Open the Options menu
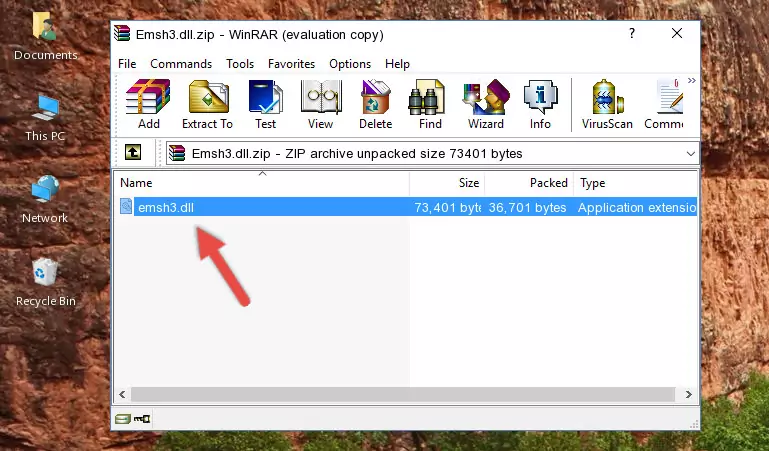The width and height of the screenshot is (769, 451). coord(350,64)
